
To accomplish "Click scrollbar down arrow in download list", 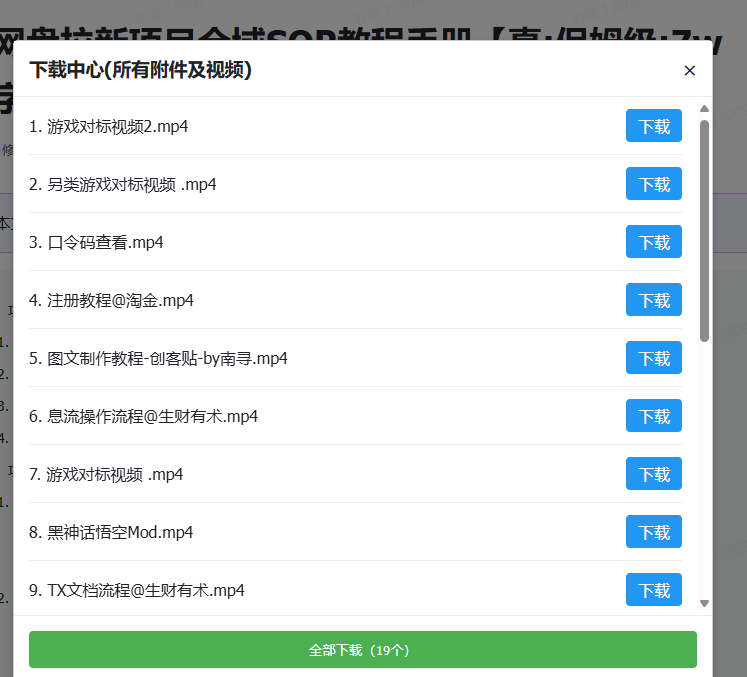I will 704,603.
